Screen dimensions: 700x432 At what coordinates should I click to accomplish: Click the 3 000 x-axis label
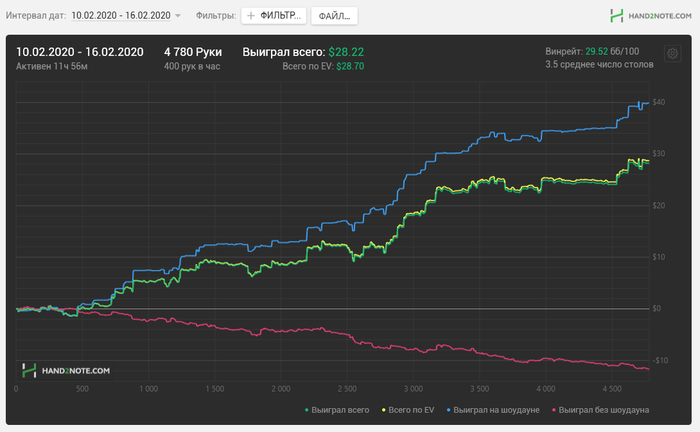413,389
